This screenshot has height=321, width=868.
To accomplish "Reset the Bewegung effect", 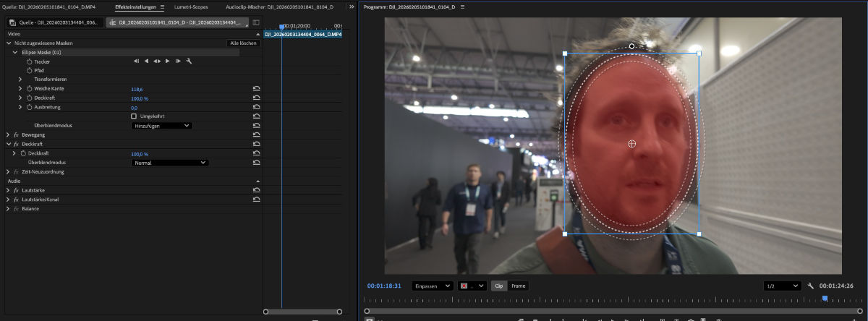I will tap(256, 134).
